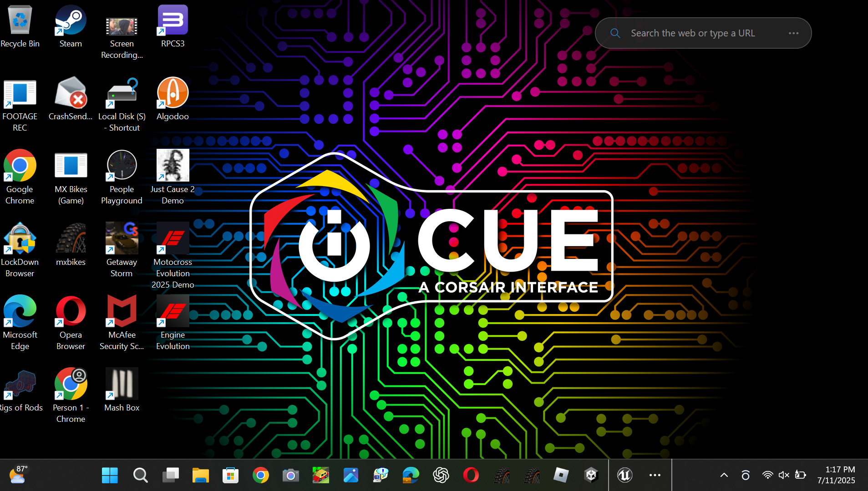
Task: Check the battery status icon
Action: coord(800,476)
